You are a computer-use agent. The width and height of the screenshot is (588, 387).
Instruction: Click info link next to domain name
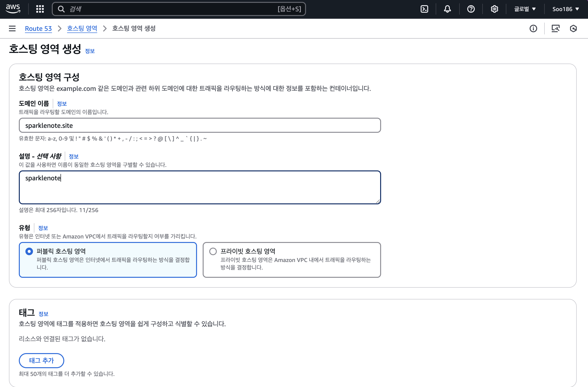pyautogui.click(x=62, y=104)
